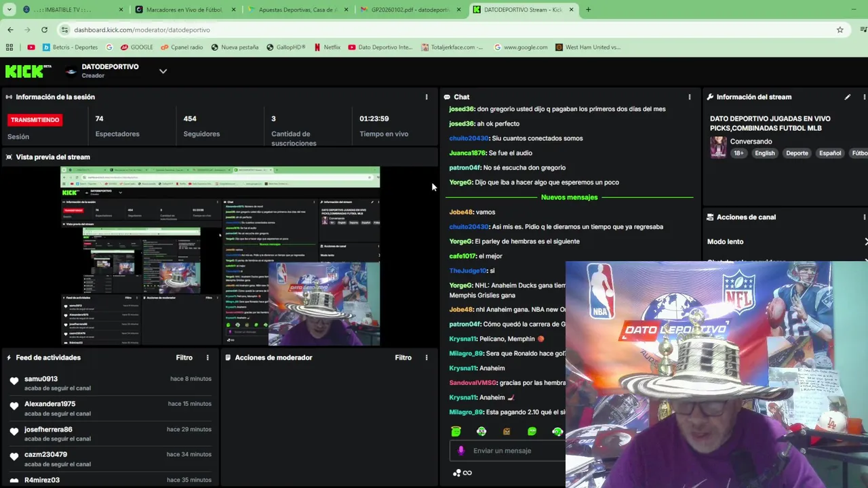Open the Información de la sesión options menu
Image resolution: width=868 pixels, height=488 pixels.
pos(427,97)
